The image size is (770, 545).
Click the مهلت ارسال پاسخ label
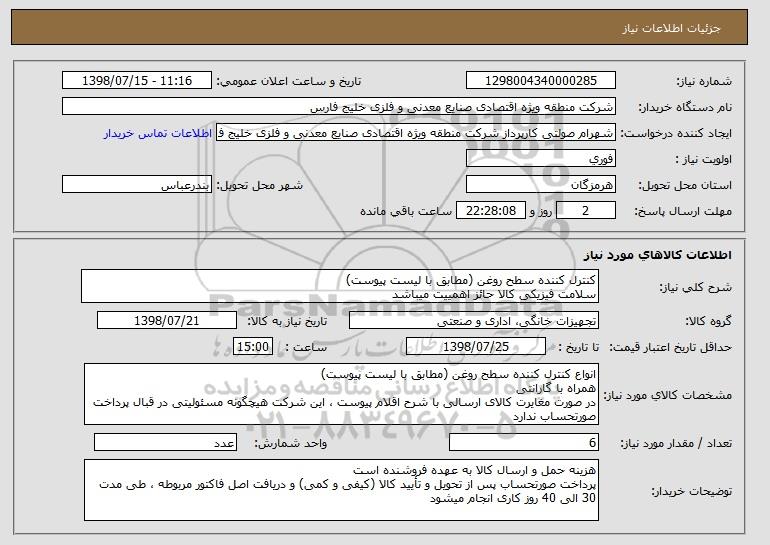point(683,211)
